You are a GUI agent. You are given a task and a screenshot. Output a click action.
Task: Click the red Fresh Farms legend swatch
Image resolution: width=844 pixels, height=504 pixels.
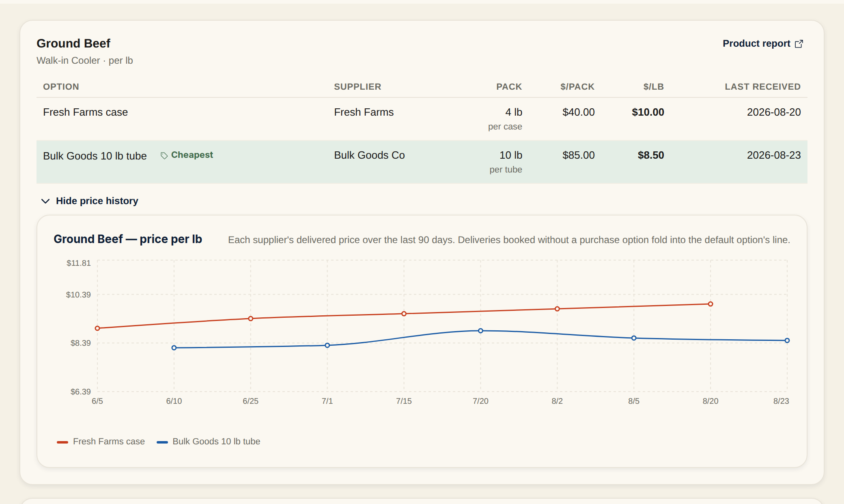point(62,442)
